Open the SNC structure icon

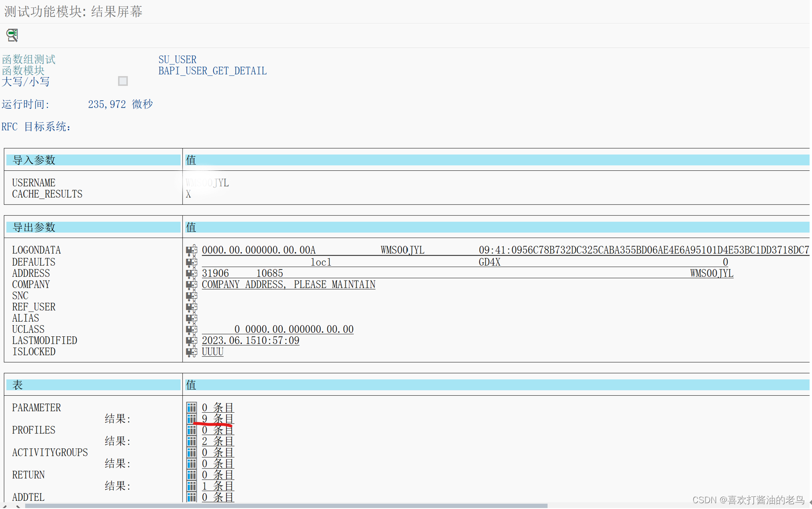click(192, 296)
